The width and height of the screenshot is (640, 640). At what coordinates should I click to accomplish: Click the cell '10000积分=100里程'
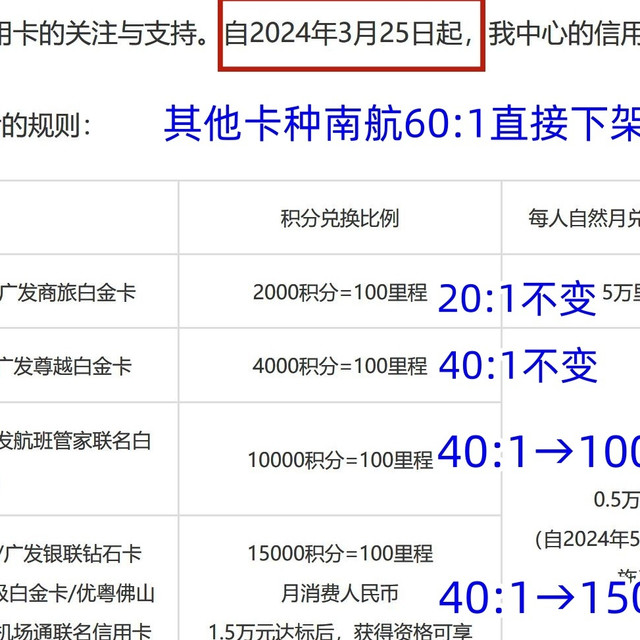pos(340,460)
